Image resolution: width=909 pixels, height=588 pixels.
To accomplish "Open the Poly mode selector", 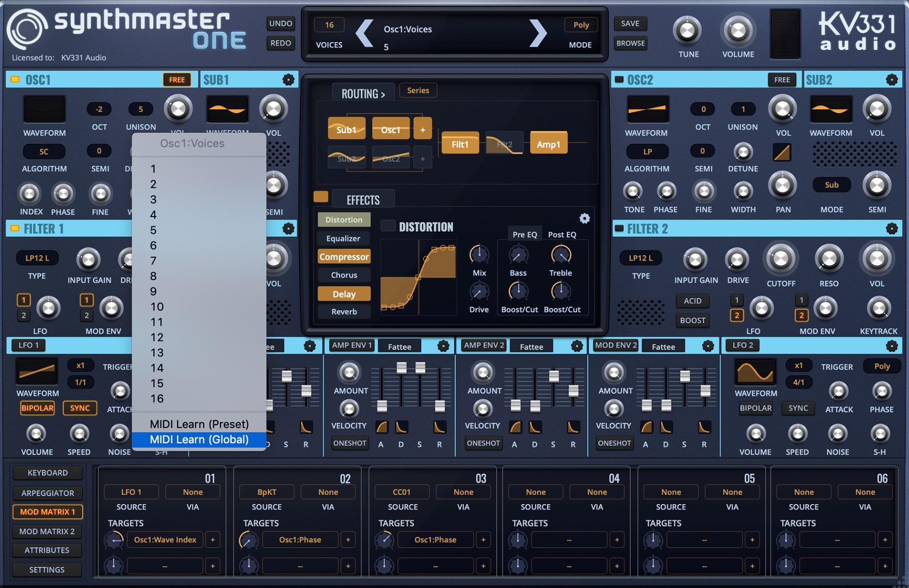I will (x=581, y=25).
